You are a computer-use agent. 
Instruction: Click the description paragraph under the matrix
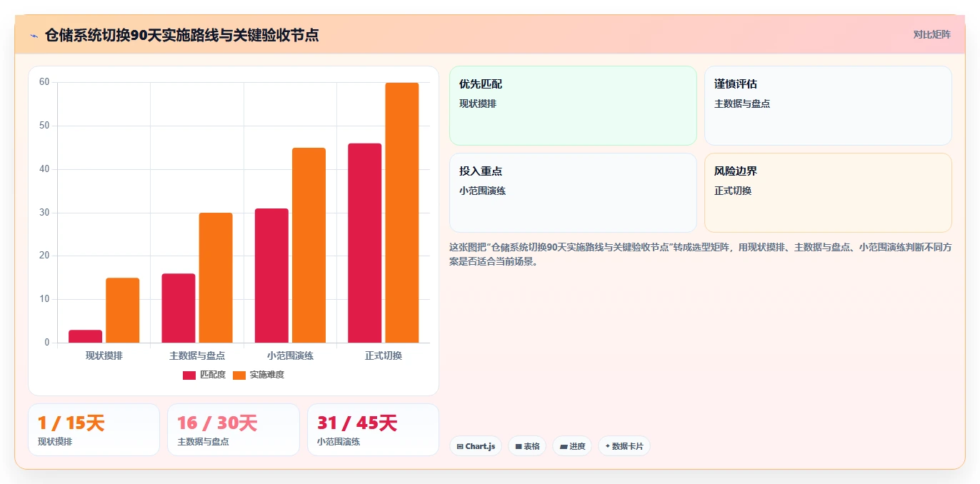(700, 254)
